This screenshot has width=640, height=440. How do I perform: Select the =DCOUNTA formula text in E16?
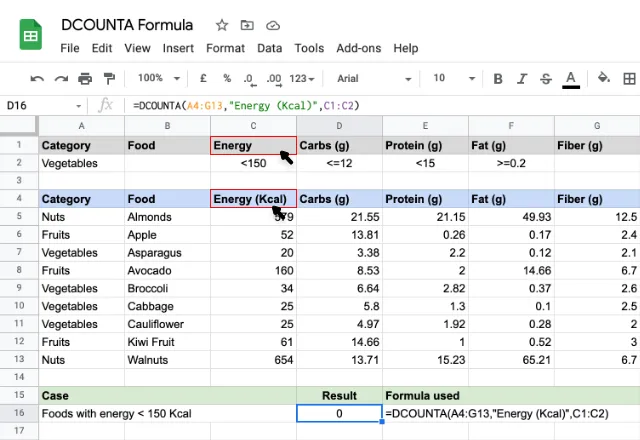[x=497, y=413]
